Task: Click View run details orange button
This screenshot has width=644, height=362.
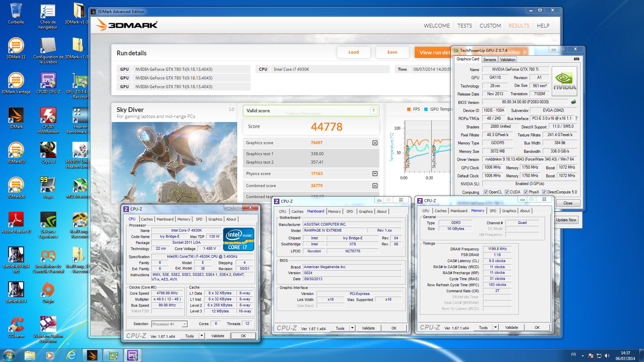Action: [433, 52]
